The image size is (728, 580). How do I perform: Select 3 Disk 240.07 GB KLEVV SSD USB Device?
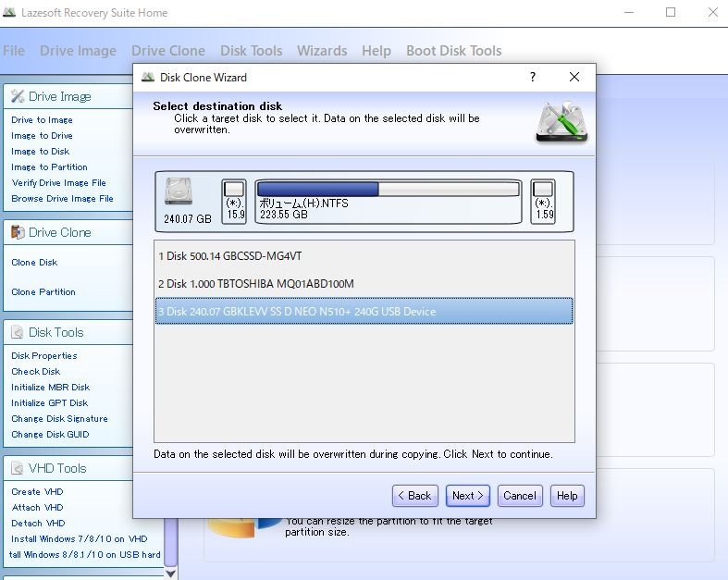coord(364,311)
